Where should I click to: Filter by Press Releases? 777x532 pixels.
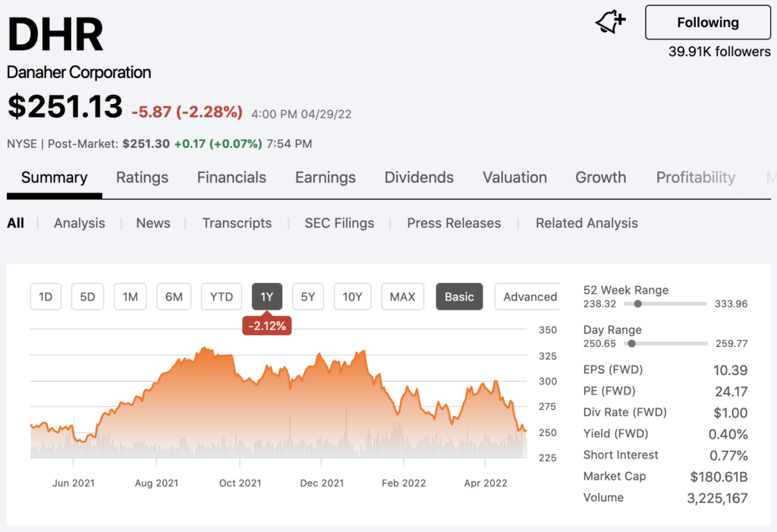pos(454,223)
